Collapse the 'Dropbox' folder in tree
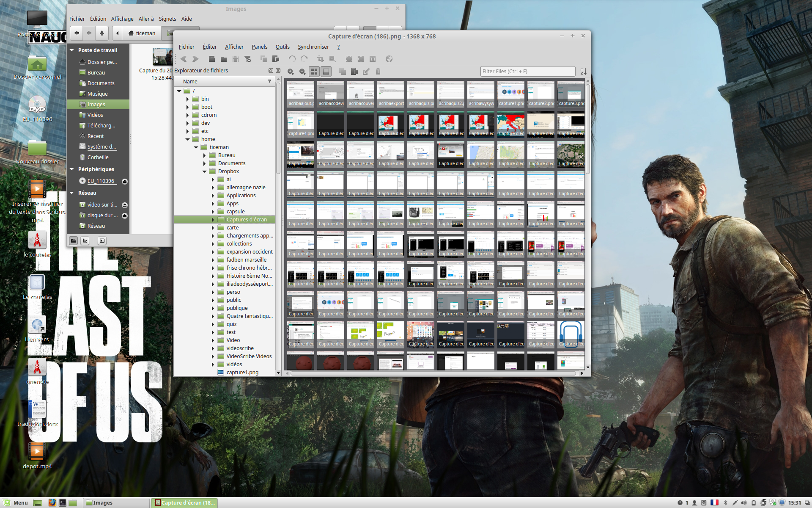The image size is (812, 508). click(204, 171)
